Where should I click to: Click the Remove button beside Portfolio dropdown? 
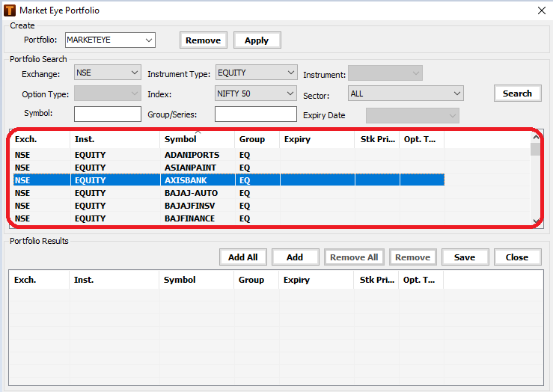tap(203, 40)
